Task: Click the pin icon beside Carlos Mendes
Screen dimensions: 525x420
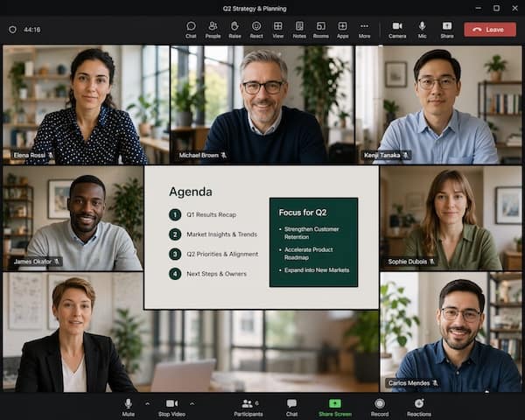Action: pos(435,382)
